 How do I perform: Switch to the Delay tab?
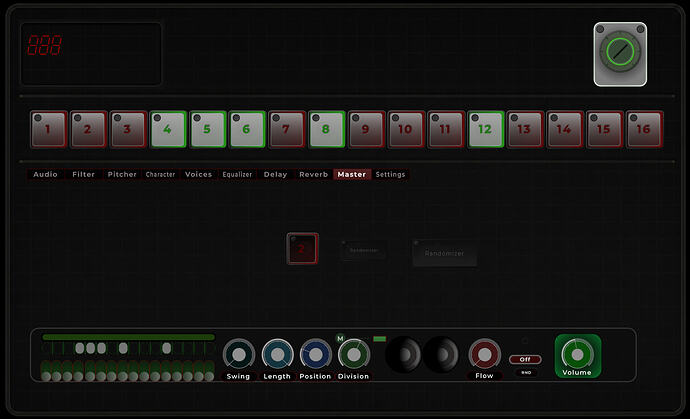pyautogui.click(x=275, y=174)
